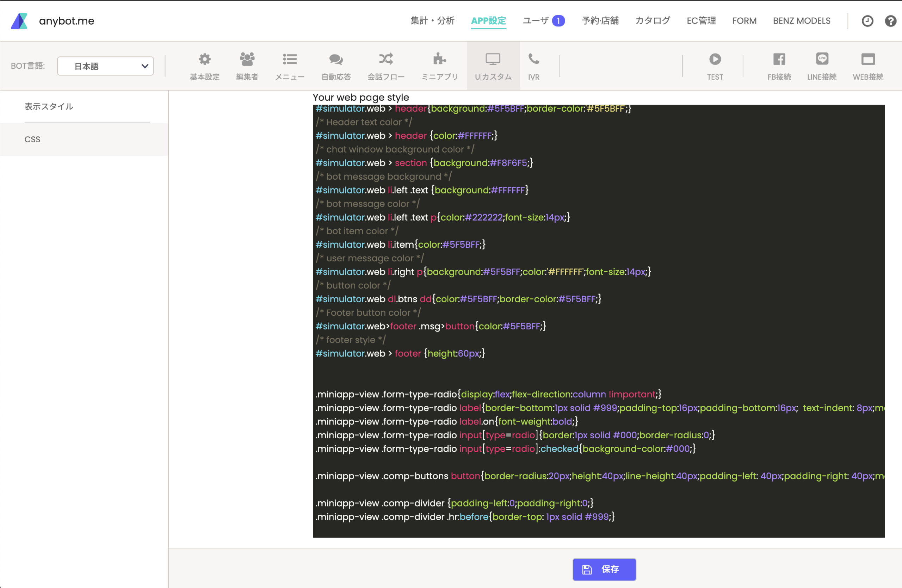
Task: Open the IVR phone icon
Action: pos(533,59)
